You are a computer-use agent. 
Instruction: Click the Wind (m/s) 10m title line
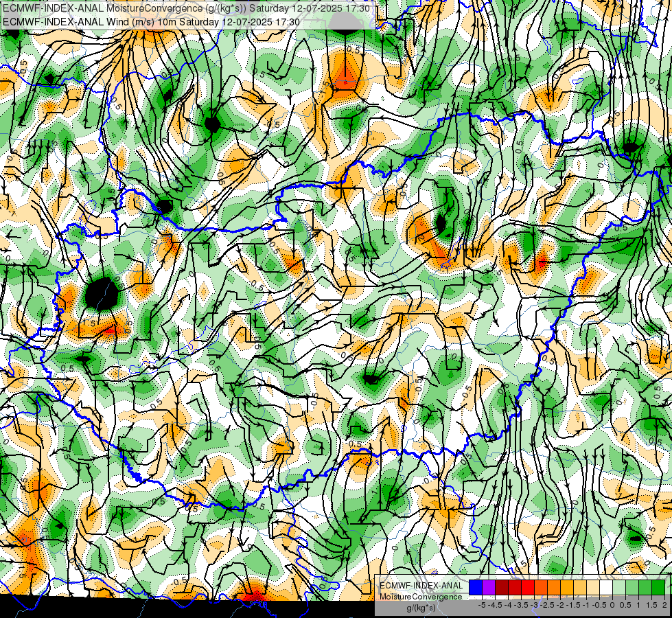[x=151, y=21]
